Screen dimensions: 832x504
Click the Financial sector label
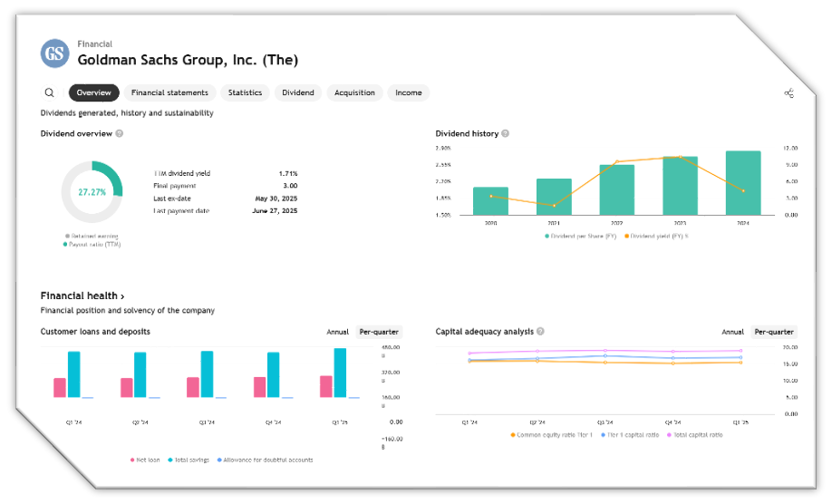tap(95, 44)
